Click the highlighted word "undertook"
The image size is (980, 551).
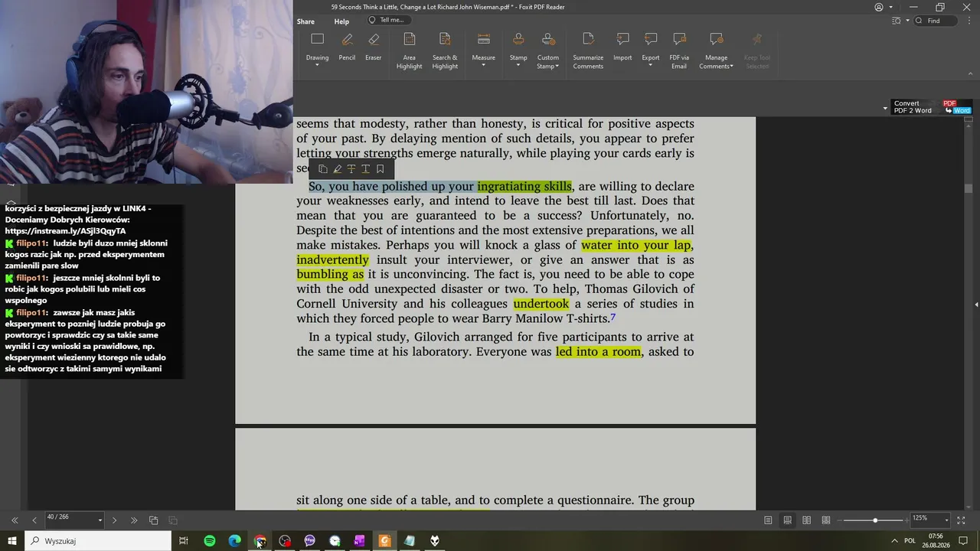click(541, 304)
